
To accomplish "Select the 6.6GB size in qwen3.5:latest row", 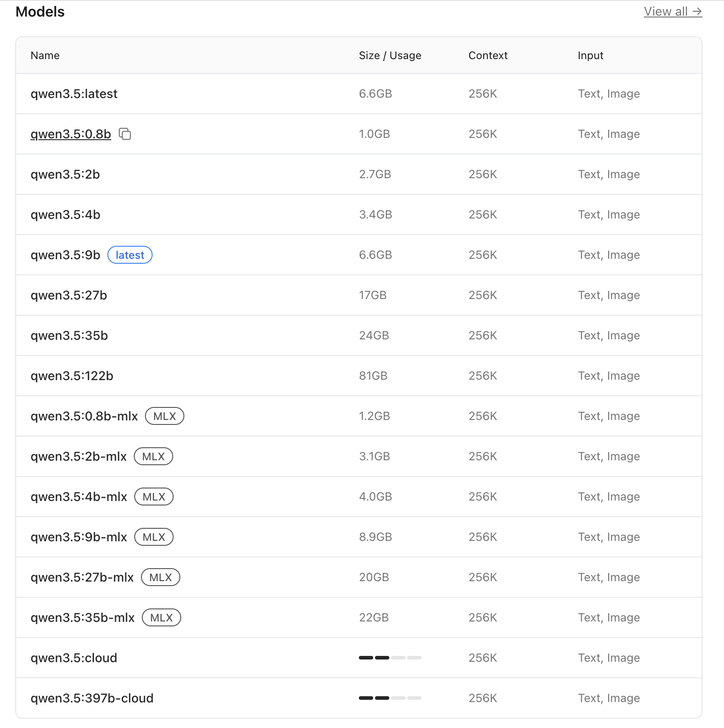I will (375, 94).
